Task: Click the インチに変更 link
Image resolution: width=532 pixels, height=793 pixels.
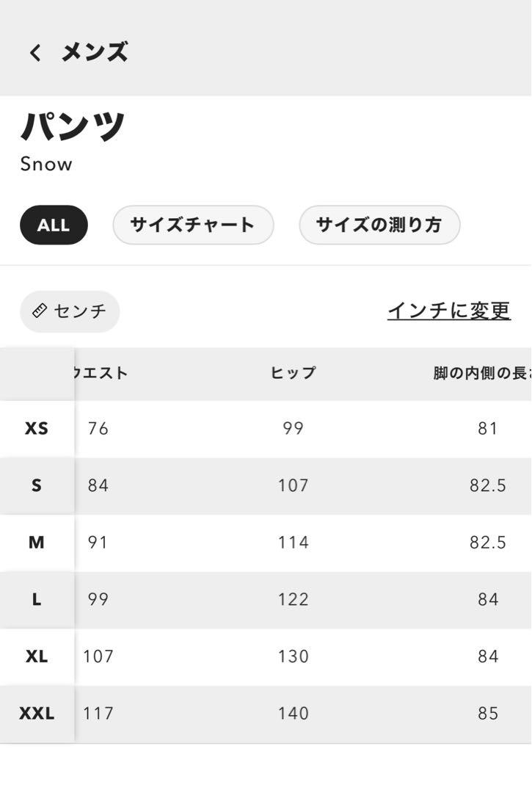Action: (449, 311)
